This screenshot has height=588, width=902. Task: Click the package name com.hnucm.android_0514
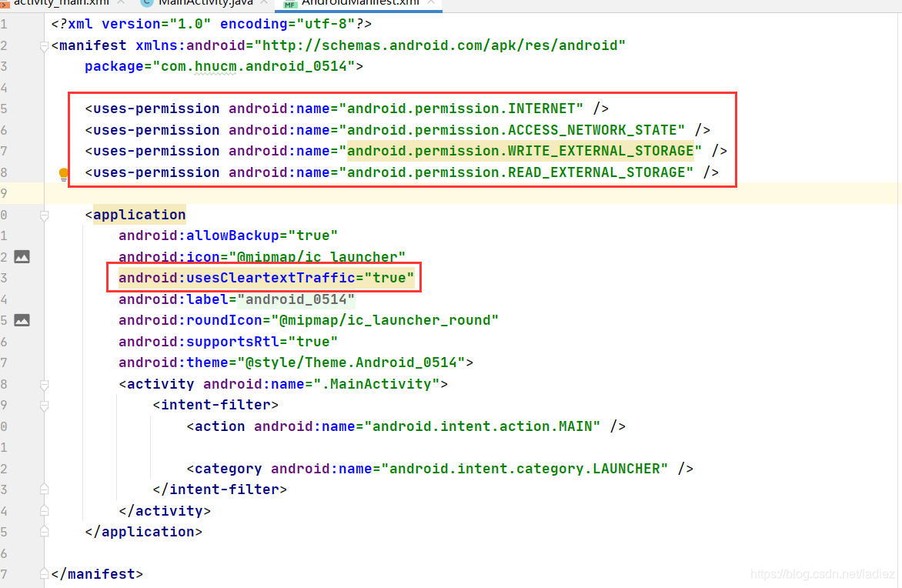(254, 66)
